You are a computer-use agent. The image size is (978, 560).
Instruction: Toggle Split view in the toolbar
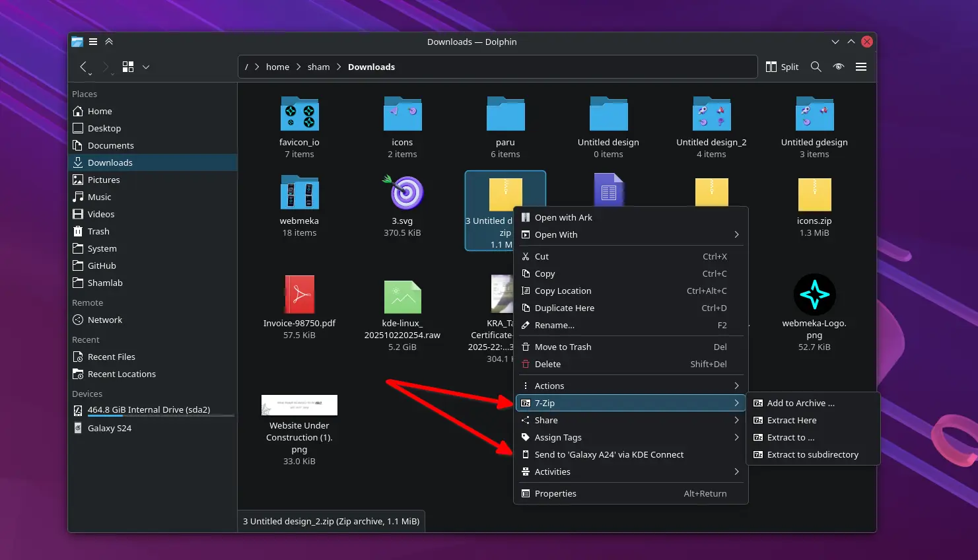pyautogui.click(x=782, y=67)
